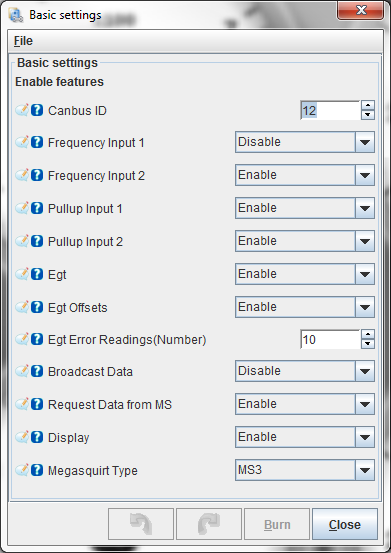Click the redo arrow button
Image resolution: width=391 pixels, height=553 pixels.
tap(209, 524)
